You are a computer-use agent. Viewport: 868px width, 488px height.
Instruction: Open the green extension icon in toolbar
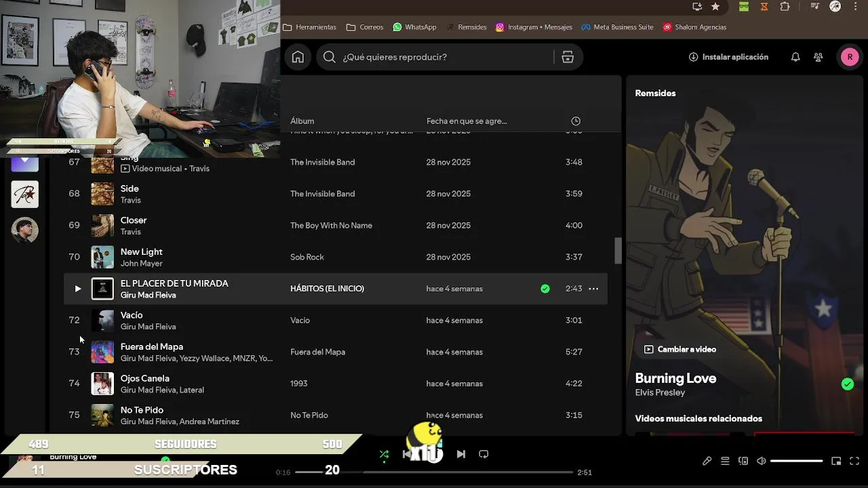click(x=744, y=7)
